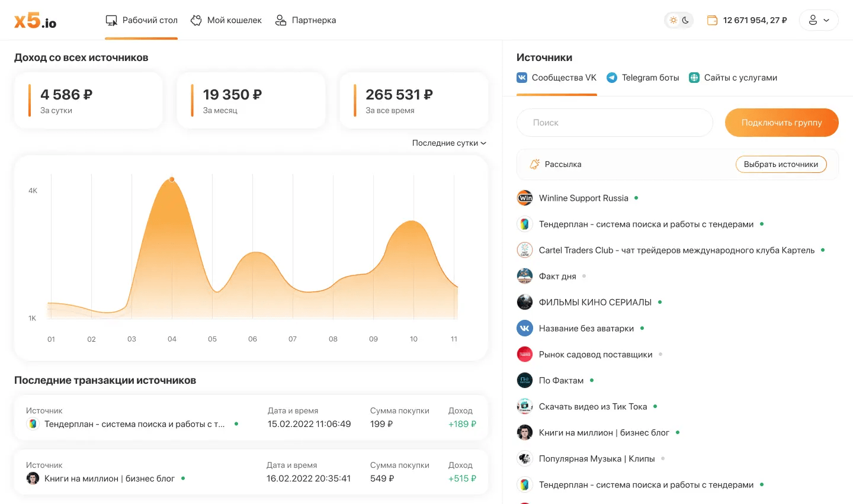Switch to dark theme with moon toggle
853x504 pixels.
685,20
